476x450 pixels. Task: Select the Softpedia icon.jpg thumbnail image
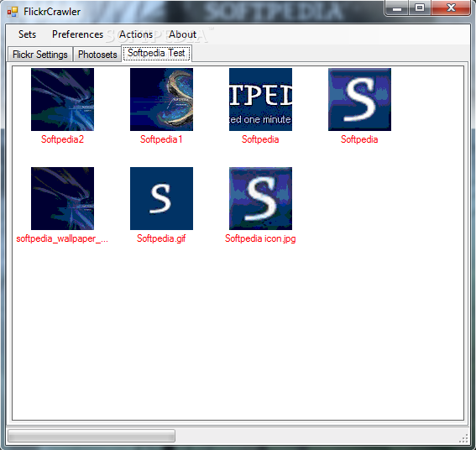click(260, 198)
